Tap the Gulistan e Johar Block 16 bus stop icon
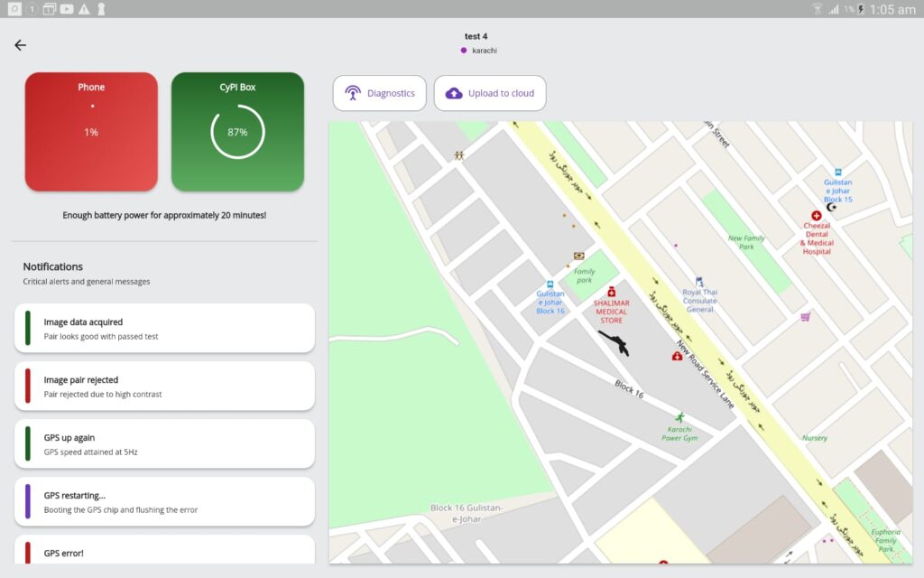Viewport: 924px width, 578px height. point(550,284)
